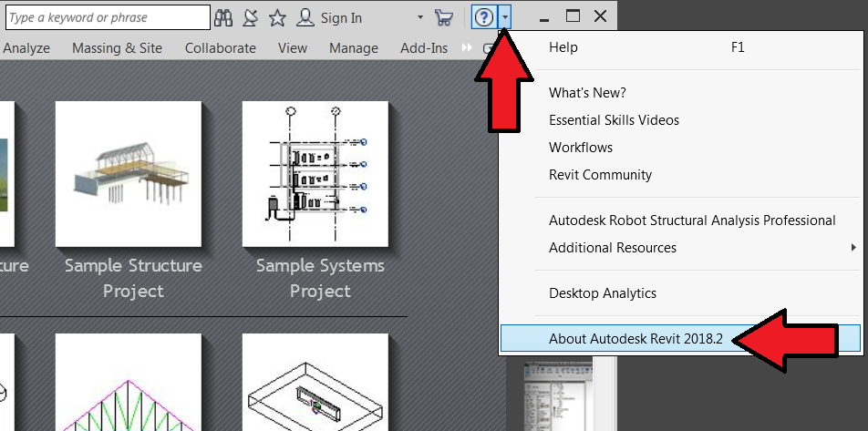Open Sample Systems Project thumbnail
868x431 pixels.
coord(315,174)
